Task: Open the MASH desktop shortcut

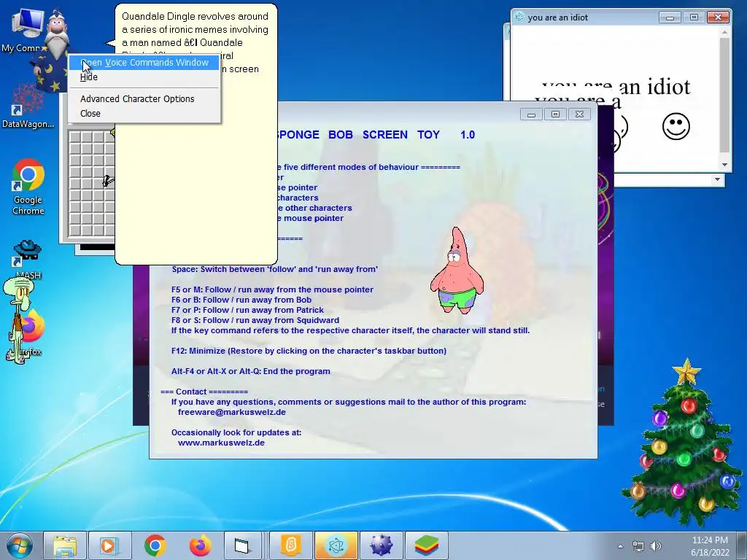Action: pyautogui.click(x=28, y=260)
